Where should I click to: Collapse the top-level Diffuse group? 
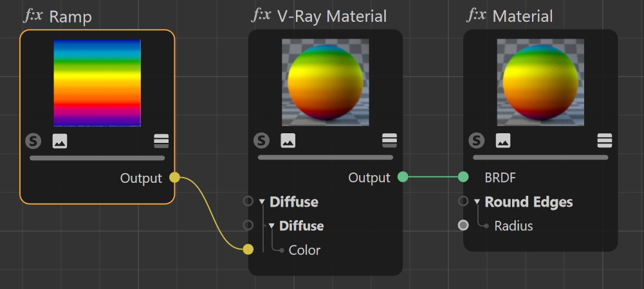pyautogui.click(x=262, y=202)
